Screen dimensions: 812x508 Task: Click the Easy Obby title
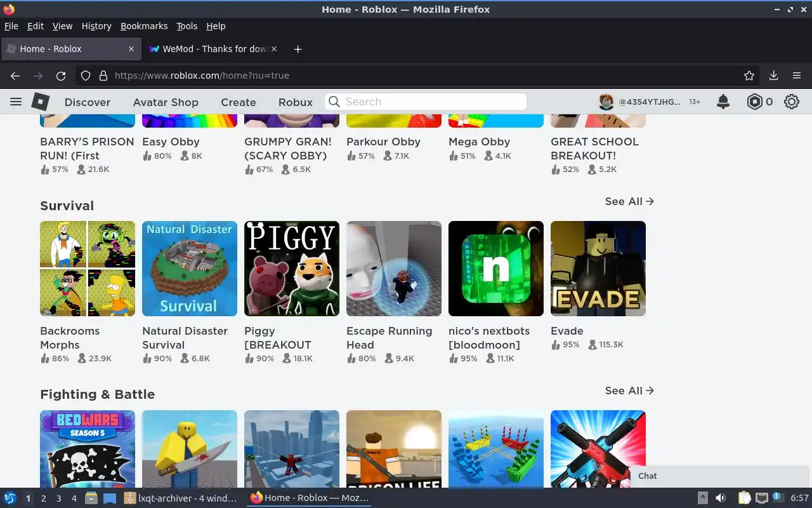171,142
